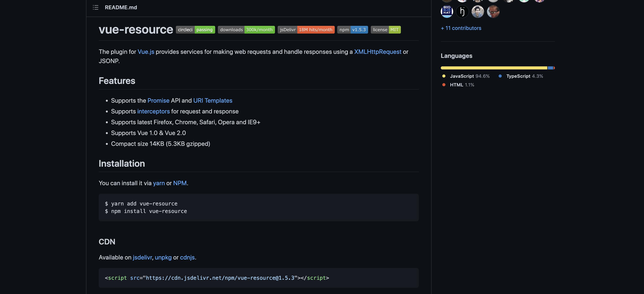Screen dimensions: 644x294
Task: Click the HTML 1.1% language entry
Action: [x=458, y=85]
